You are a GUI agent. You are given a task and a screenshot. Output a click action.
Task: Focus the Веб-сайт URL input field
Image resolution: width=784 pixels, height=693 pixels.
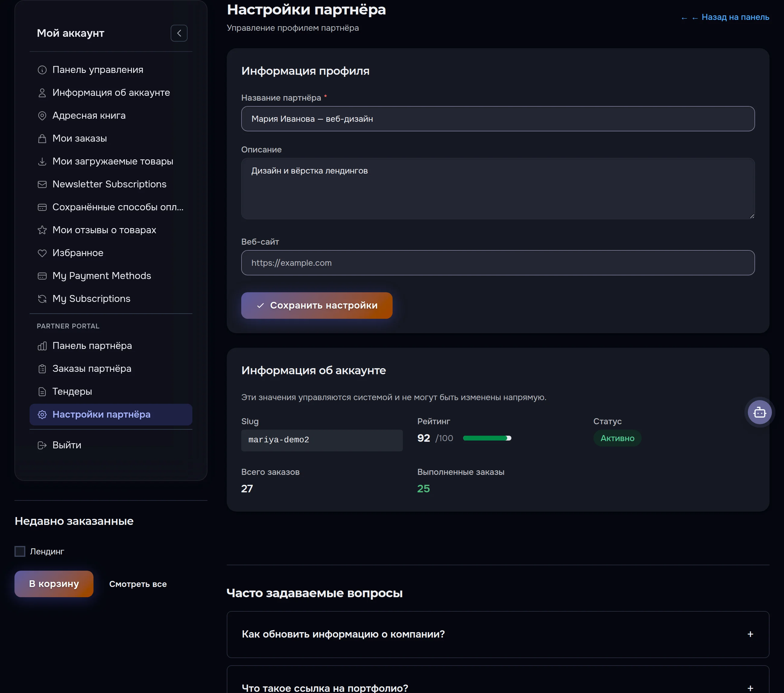click(x=498, y=263)
